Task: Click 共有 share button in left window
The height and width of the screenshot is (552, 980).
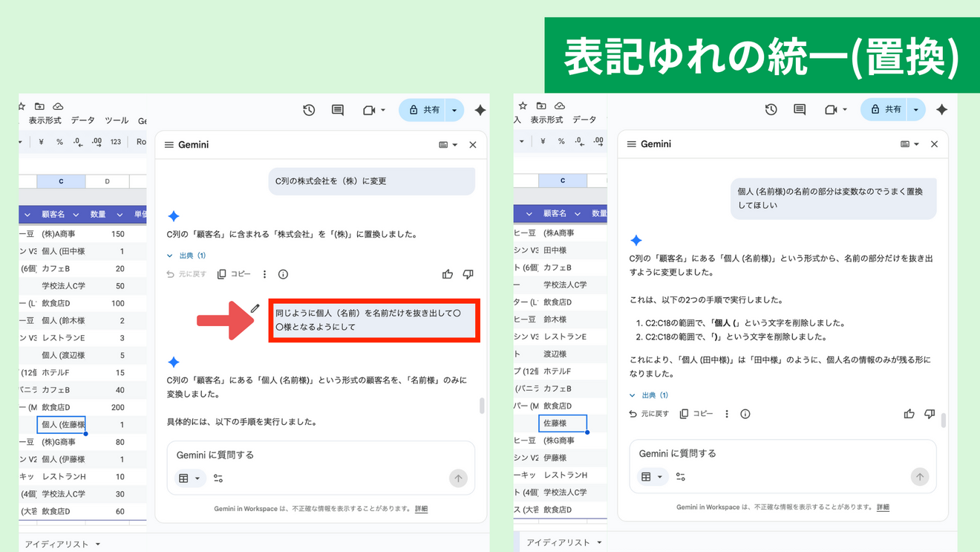Action: (x=423, y=110)
